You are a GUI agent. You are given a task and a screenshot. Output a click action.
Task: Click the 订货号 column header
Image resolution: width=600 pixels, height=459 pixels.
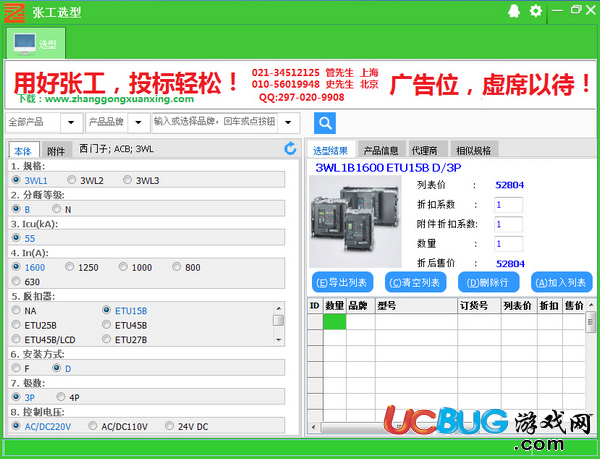tap(479, 306)
